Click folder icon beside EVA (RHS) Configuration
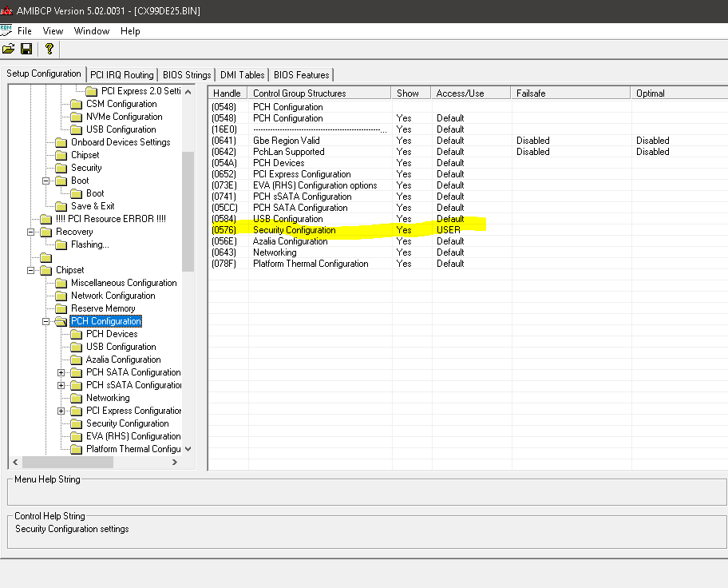This screenshot has width=728, height=588. [76, 436]
